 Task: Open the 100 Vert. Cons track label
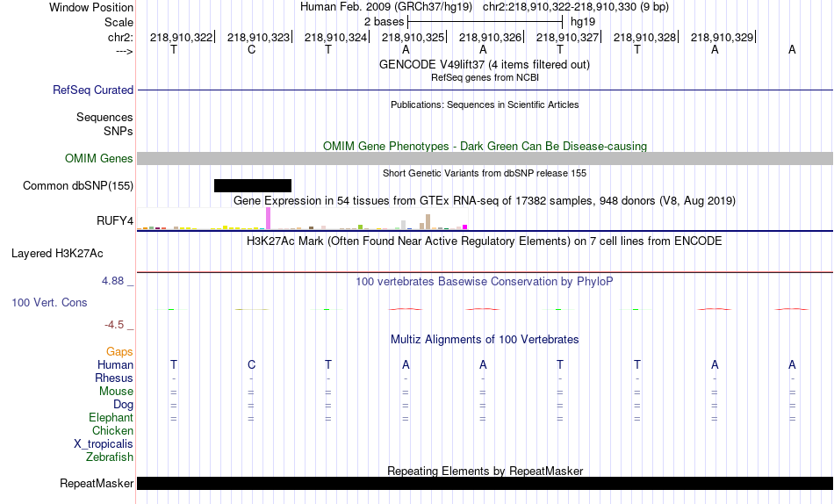point(49,302)
